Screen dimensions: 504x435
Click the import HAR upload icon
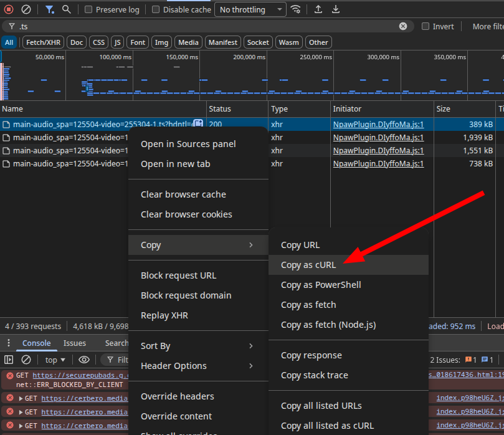tap(318, 9)
